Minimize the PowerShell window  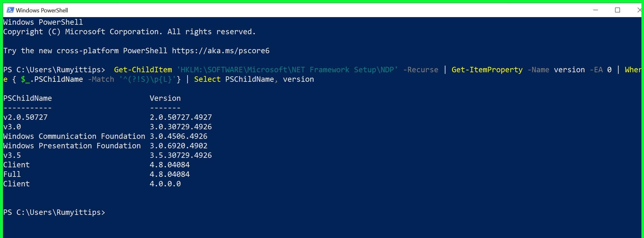(x=595, y=10)
